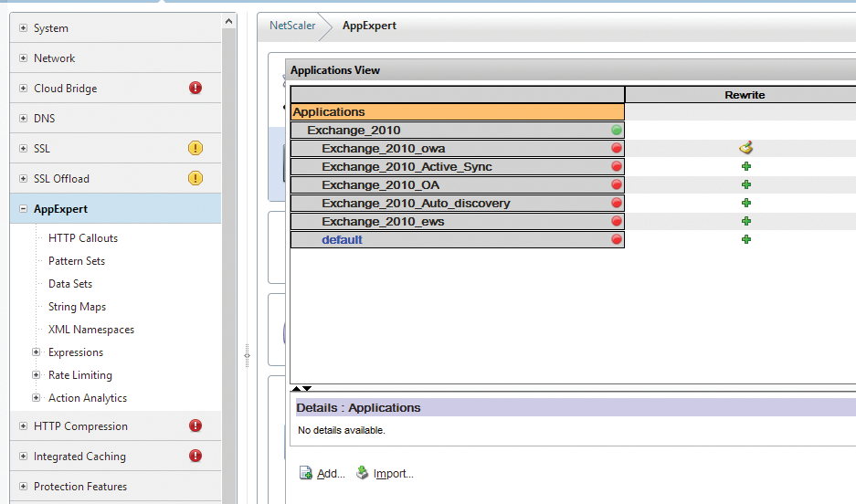
Task: Collapse the AppExpert node
Action: [x=24, y=209]
